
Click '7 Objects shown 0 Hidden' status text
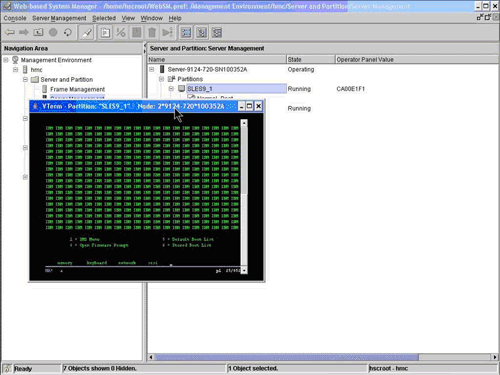pos(100,368)
